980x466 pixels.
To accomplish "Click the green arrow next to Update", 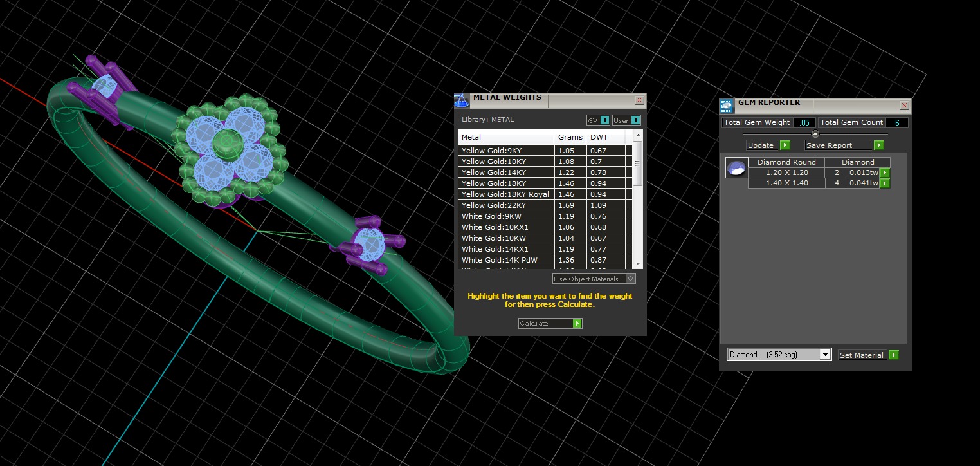I will 785,145.
